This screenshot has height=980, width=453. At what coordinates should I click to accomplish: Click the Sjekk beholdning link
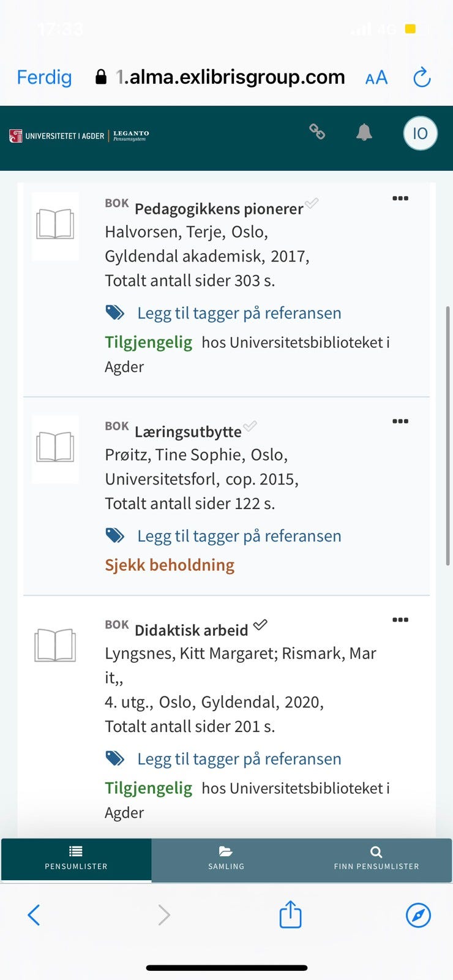pos(169,565)
